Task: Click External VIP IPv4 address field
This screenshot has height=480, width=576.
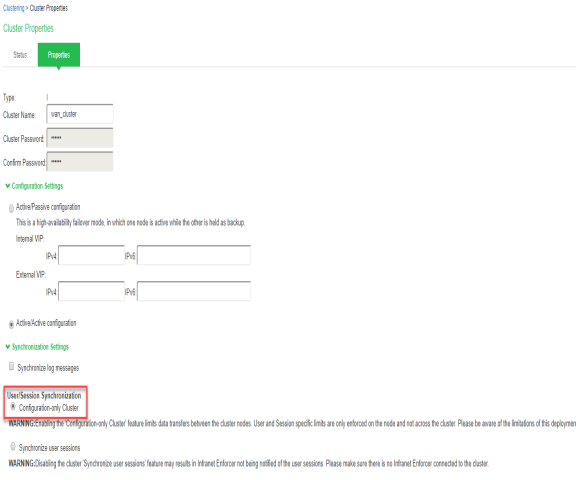Action: coord(91,291)
